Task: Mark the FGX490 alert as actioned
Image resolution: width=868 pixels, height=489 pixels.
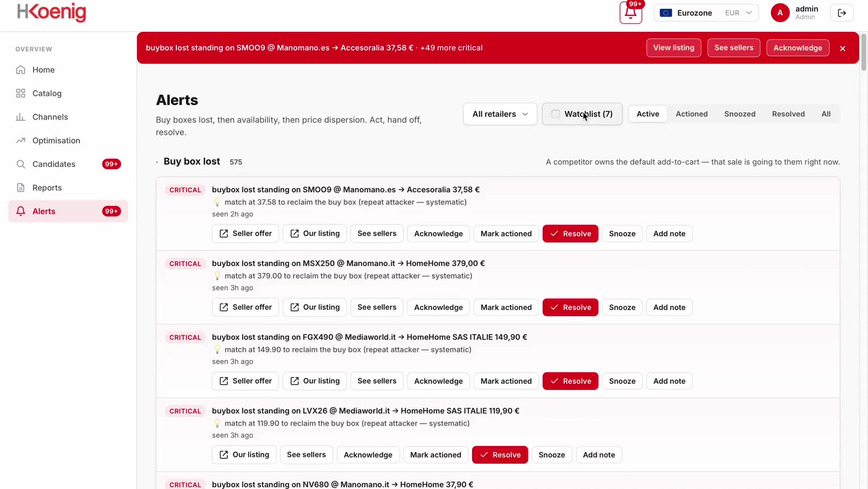Action: click(506, 381)
